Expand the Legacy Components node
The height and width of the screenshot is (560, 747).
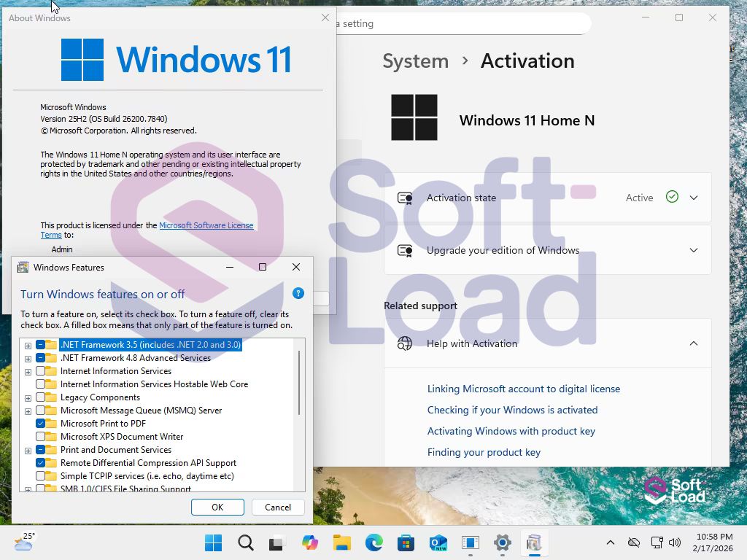click(x=28, y=398)
